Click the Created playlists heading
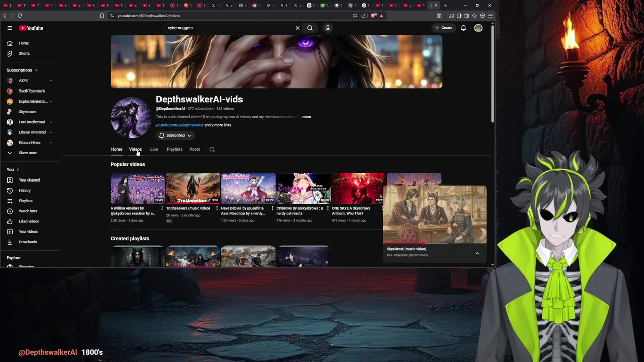Image resolution: width=644 pixels, height=362 pixels. pyautogui.click(x=130, y=239)
